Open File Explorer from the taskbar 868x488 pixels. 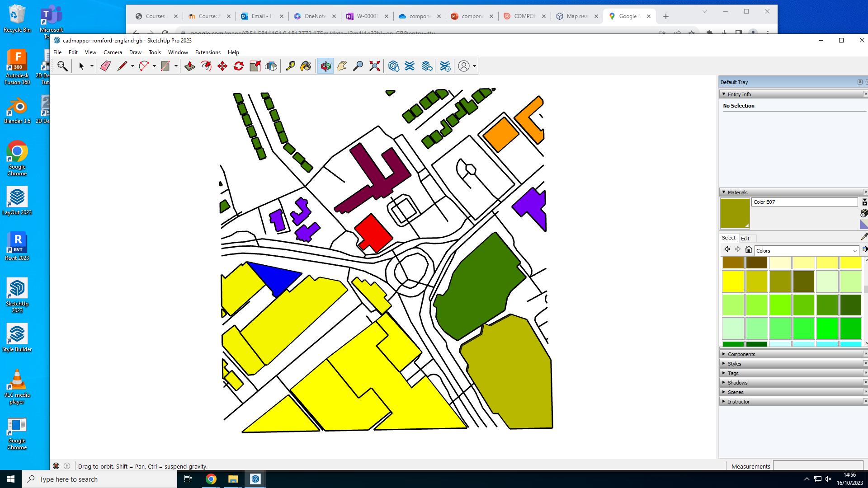233,479
